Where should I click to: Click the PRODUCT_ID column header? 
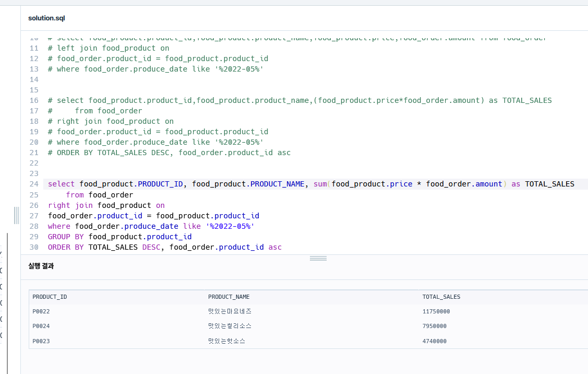(50, 297)
